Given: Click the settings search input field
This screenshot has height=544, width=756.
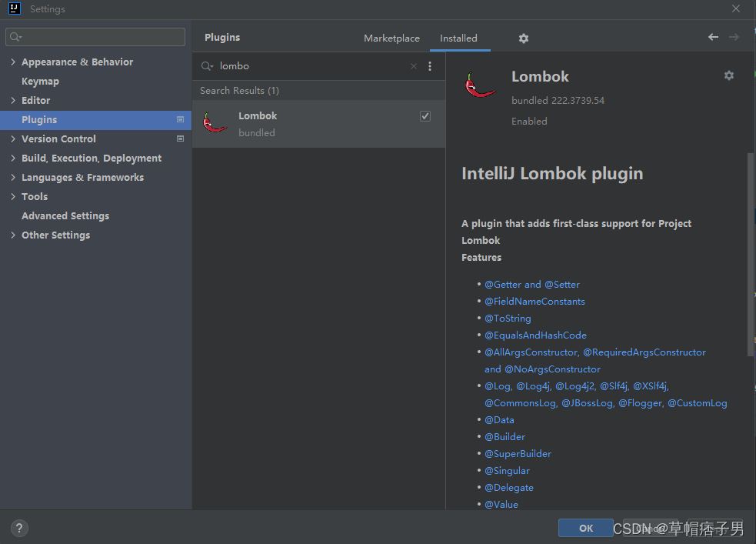Looking at the screenshot, I should (95, 36).
